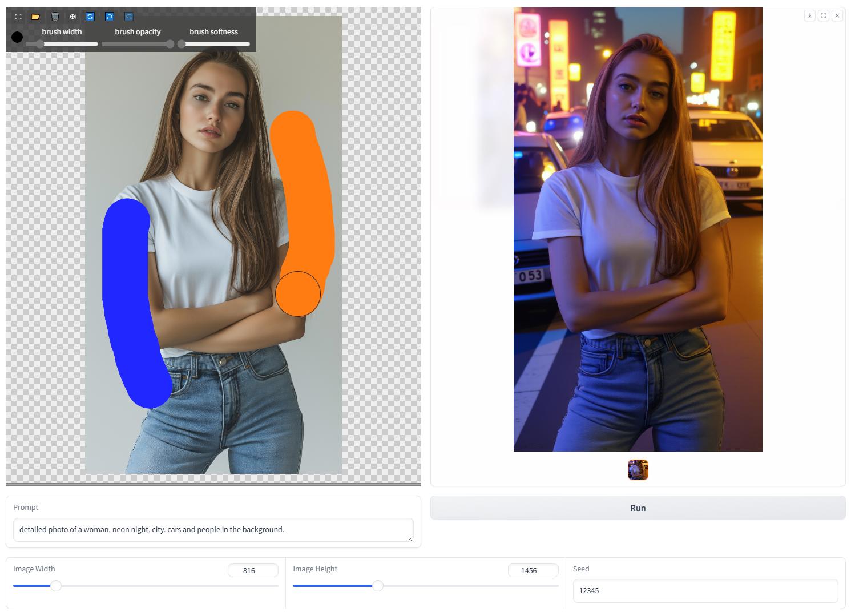Adjust the Image Height slider handle
The height and width of the screenshot is (616, 851).
[377, 586]
